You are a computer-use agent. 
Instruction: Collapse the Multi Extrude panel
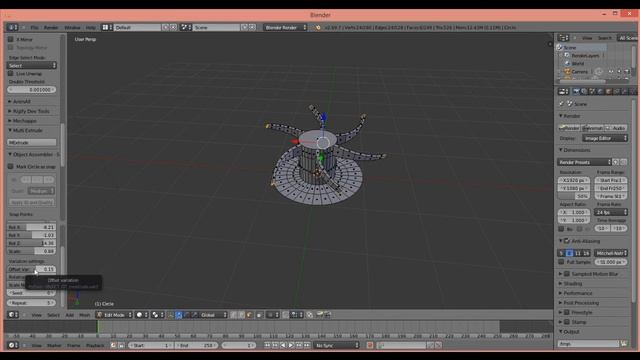point(27,130)
